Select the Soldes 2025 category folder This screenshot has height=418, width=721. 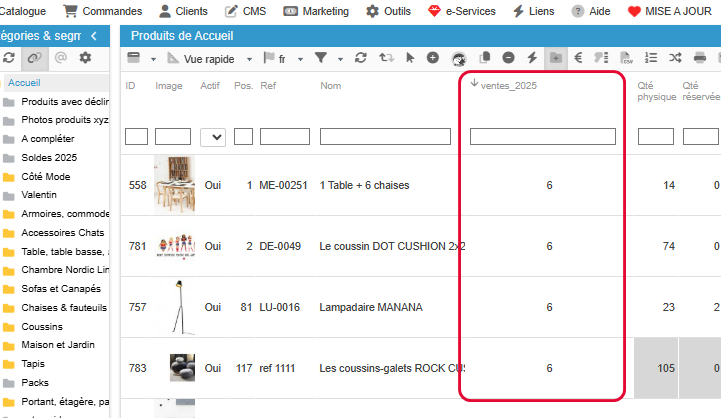point(48,158)
